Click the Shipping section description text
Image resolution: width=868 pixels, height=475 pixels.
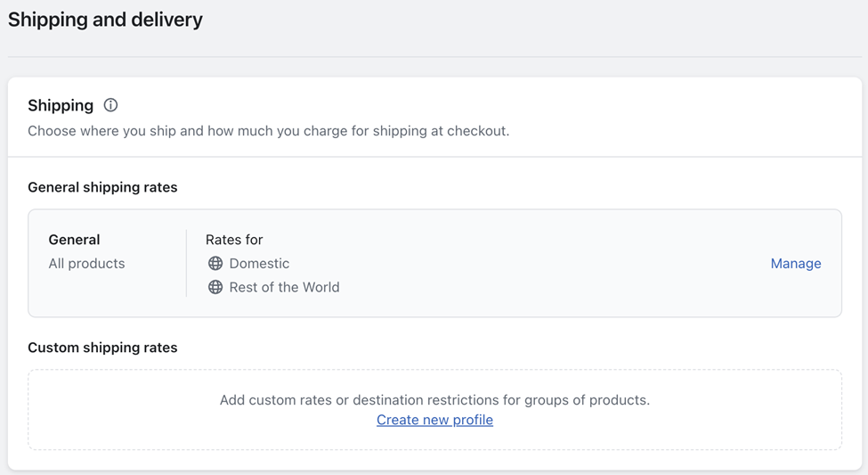269,131
